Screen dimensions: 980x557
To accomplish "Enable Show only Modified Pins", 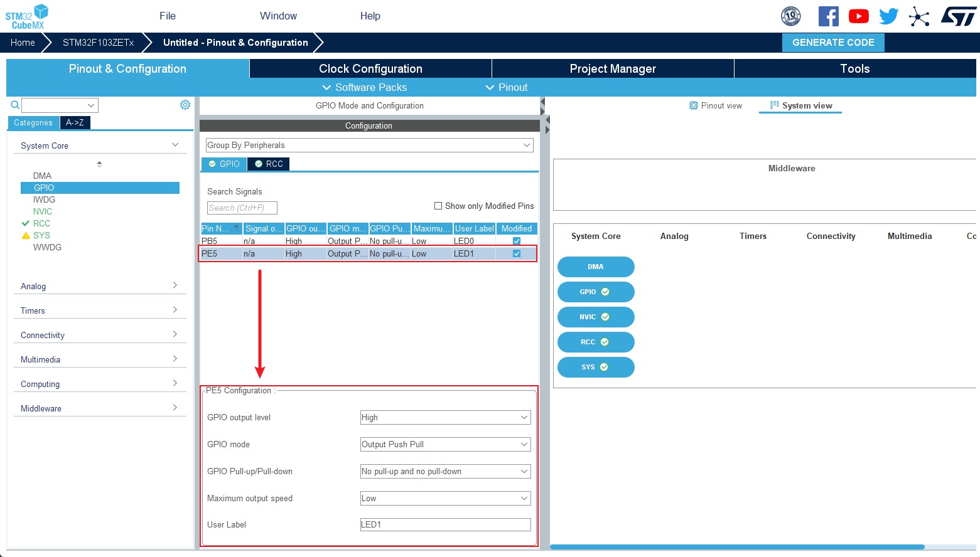I will 438,206.
